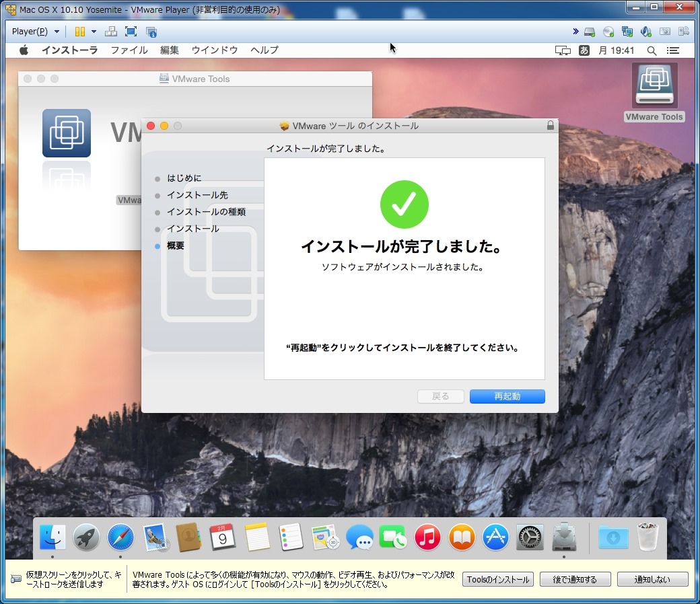
Task: Click the camera device icon in VMware toolbar
Action: (x=665, y=32)
